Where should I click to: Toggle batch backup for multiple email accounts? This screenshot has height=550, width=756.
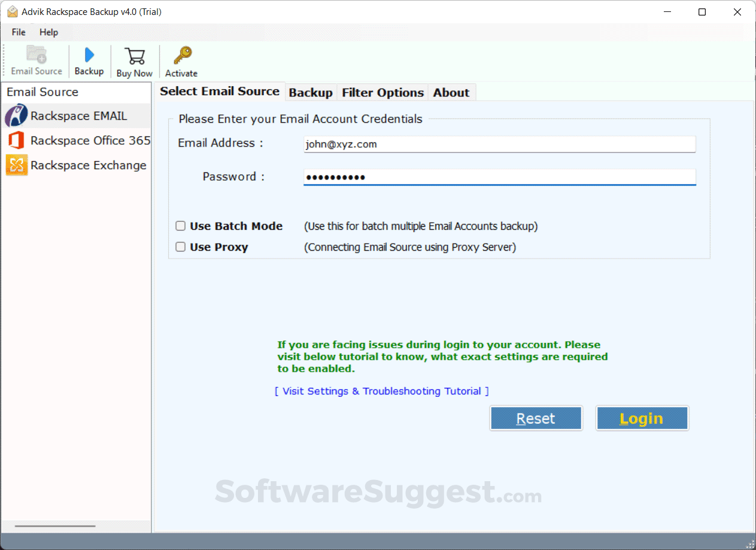180,226
